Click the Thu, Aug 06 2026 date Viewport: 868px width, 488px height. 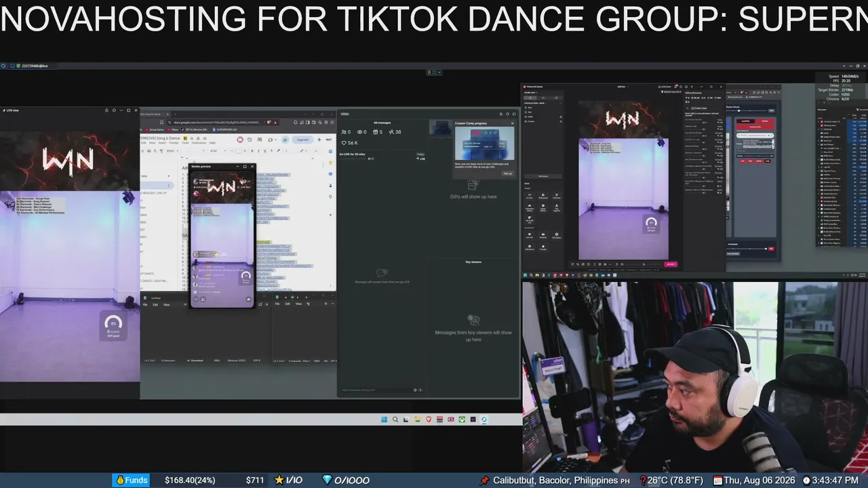tap(755, 480)
